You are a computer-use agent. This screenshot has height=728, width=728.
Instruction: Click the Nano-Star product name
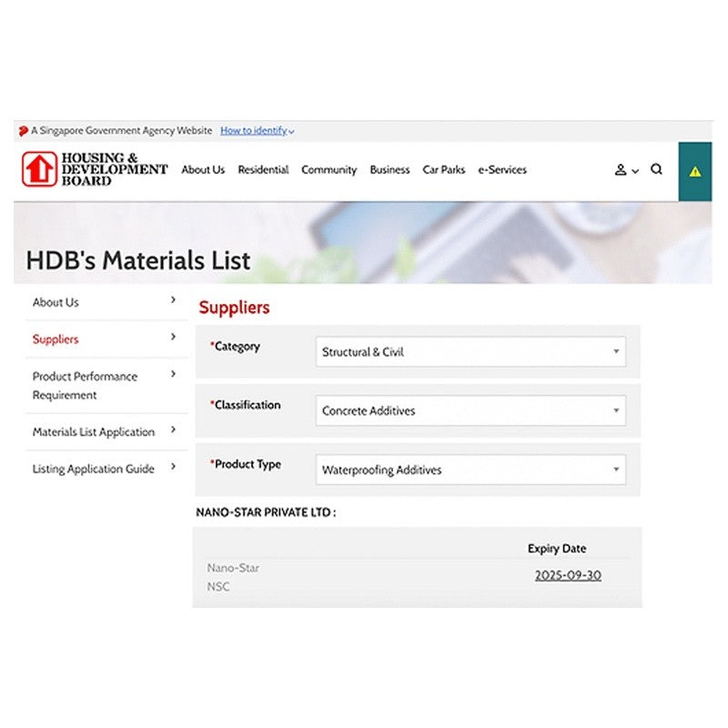tap(233, 568)
